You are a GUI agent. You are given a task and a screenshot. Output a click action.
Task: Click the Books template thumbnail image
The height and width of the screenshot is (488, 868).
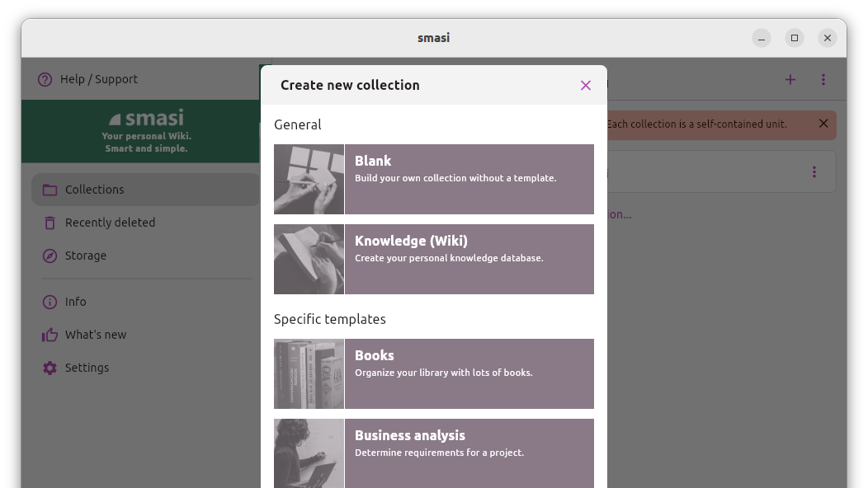tap(309, 374)
